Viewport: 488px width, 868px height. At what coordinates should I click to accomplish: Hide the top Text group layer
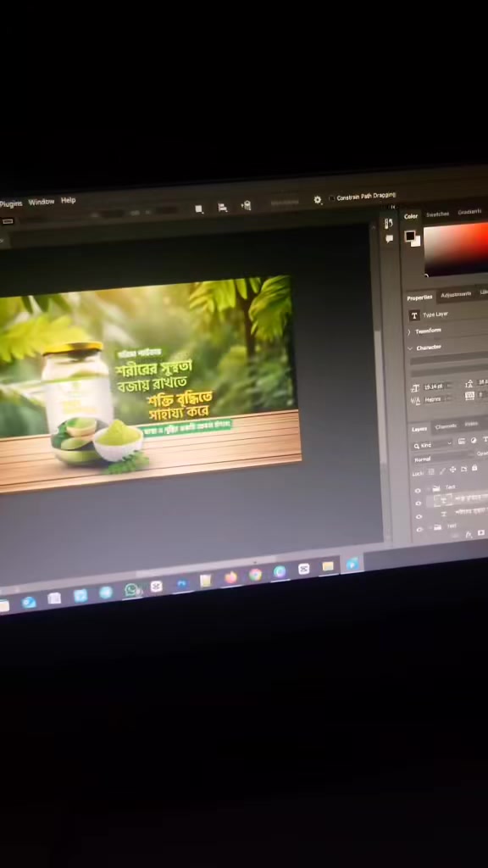point(418,491)
